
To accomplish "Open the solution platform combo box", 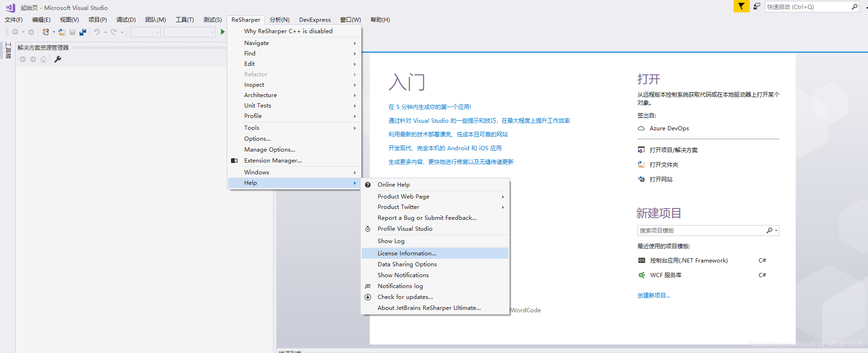I will [190, 32].
